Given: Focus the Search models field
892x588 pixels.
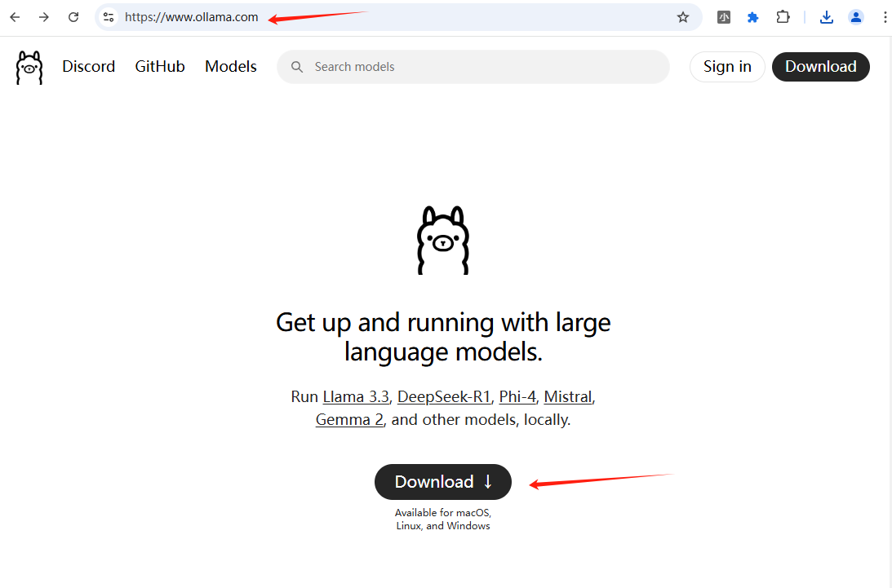Looking at the screenshot, I should point(473,67).
